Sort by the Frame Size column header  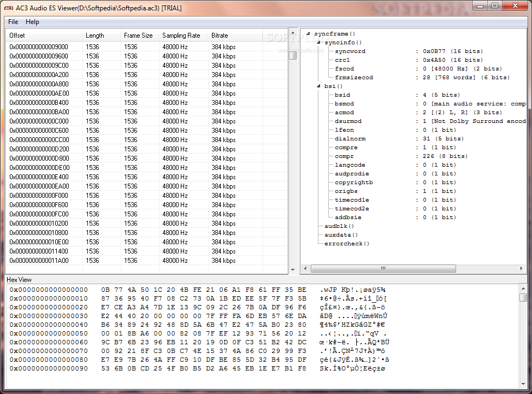139,36
